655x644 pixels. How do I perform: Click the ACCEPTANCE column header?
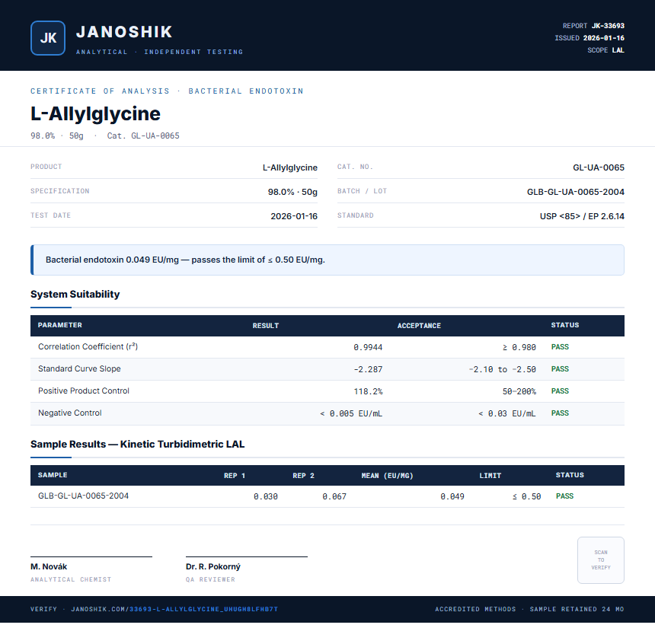(419, 326)
